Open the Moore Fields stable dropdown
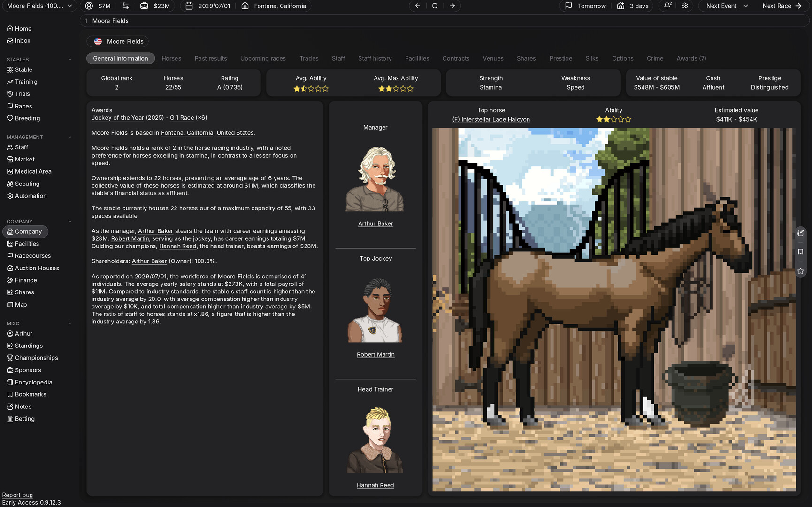This screenshot has width=812, height=507. point(38,6)
